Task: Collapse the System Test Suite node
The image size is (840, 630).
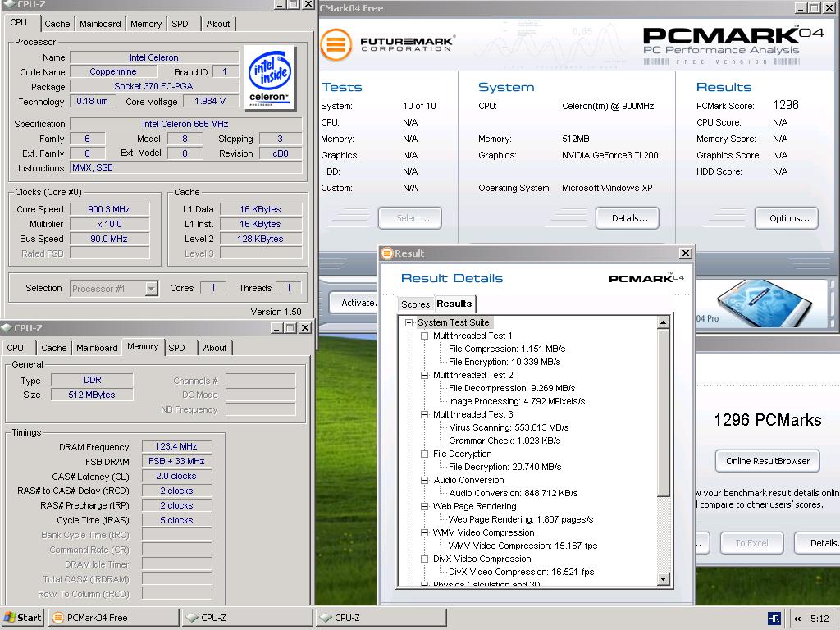Action: click(409, 322)
